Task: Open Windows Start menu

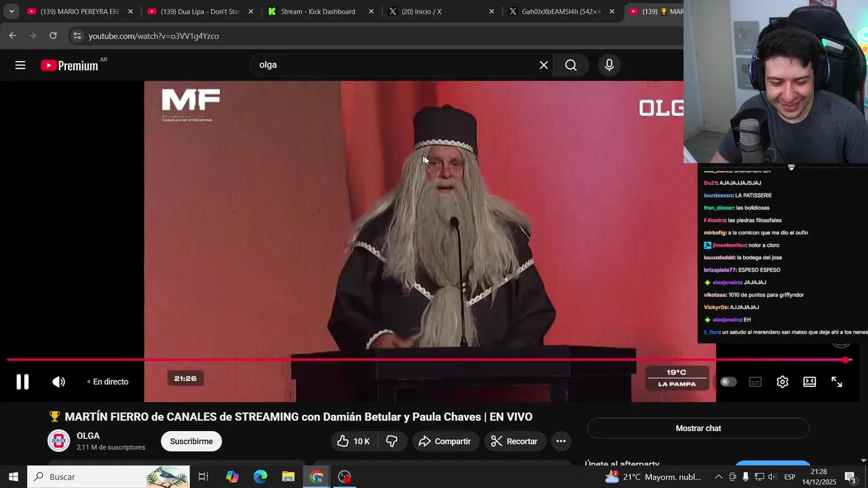Action: 14,476
